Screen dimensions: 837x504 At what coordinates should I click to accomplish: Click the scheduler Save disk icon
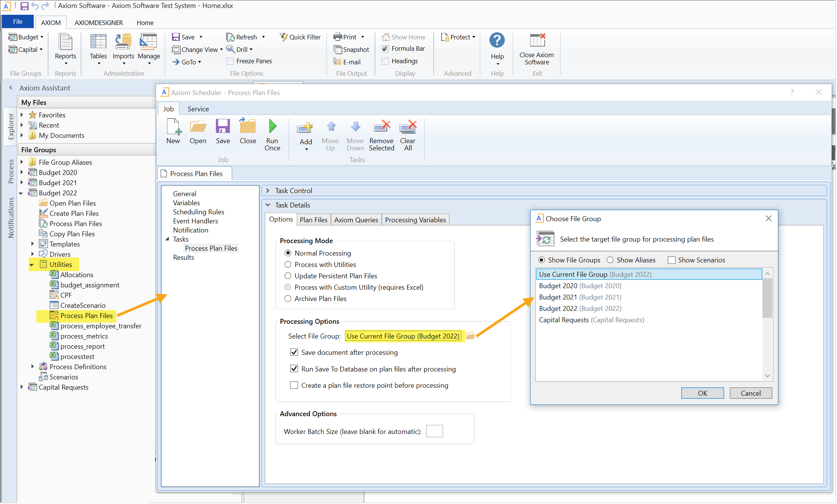[x=223, y=126]
